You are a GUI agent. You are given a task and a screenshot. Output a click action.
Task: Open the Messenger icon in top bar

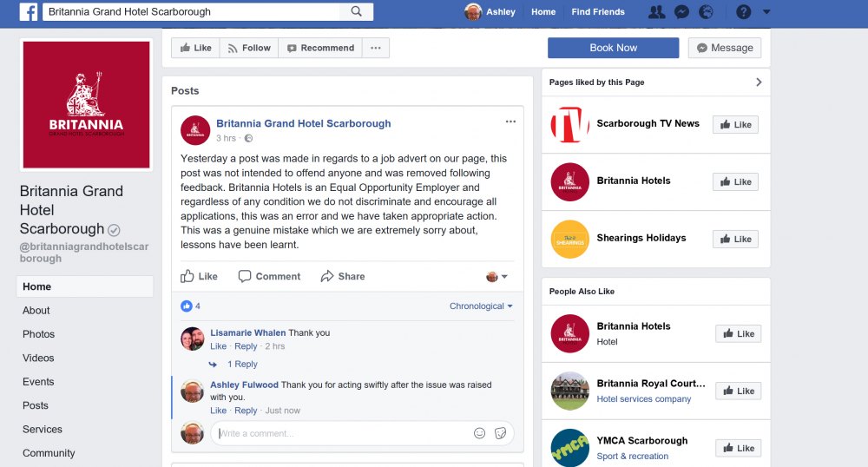(682, 11)
